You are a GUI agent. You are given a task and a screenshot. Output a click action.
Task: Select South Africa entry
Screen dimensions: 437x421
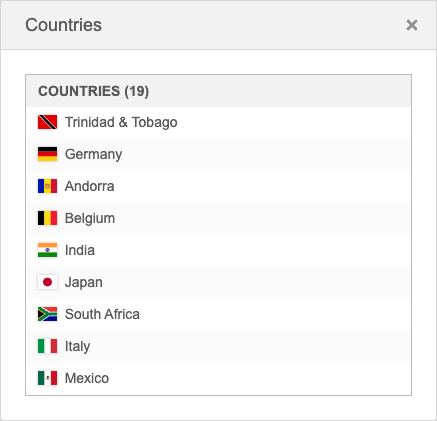(x=218, y=314)
